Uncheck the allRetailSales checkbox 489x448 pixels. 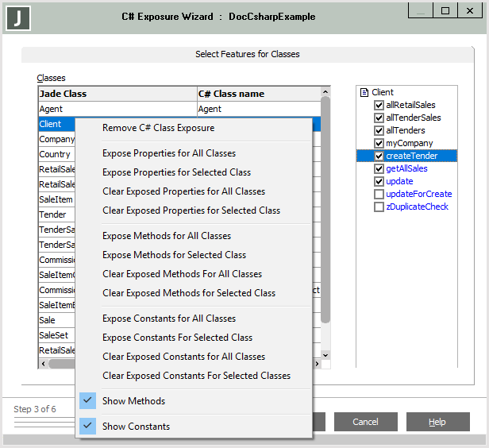pos(379,105)
